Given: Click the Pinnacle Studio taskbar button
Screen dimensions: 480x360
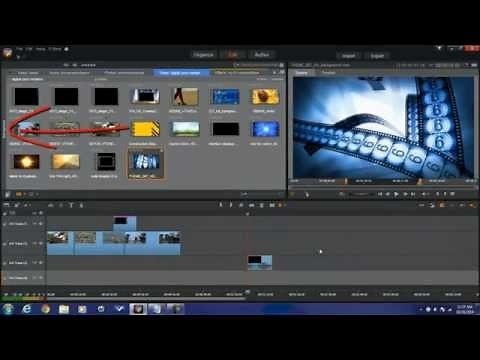Looking at the screenshot, I should (x=138, y=309).
